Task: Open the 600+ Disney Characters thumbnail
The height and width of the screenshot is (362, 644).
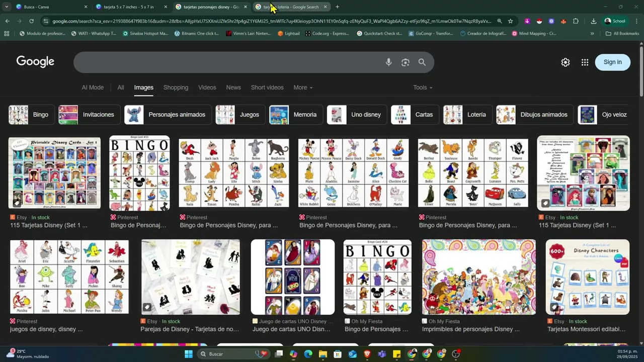Action: (x=588, y=277)
